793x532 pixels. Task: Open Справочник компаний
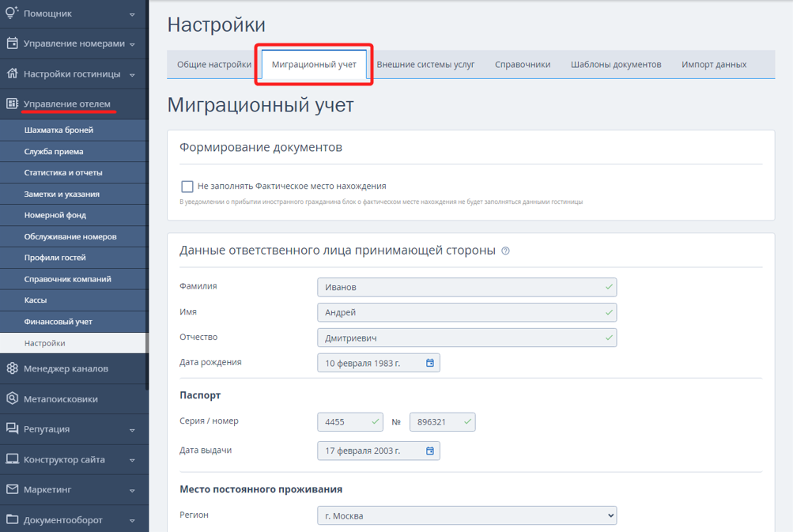[x=74, y=278]
